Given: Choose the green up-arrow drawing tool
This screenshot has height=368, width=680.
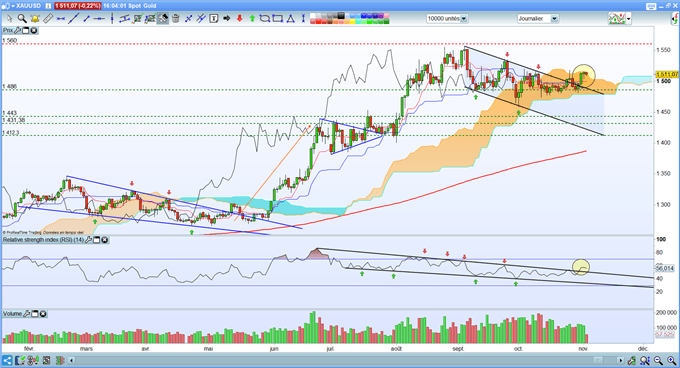Looking at the screenshot, I should click(252, 19).
